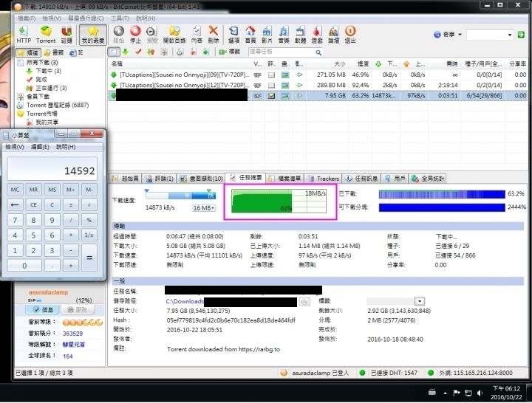
Task: Open the movies section icon
Action: point(267,35)
